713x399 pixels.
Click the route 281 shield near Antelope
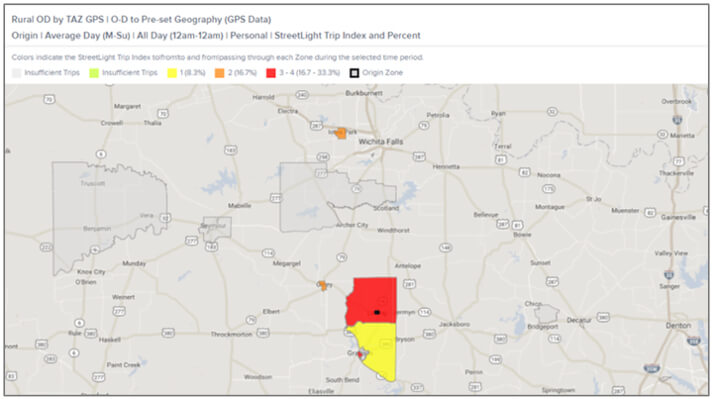click(409, 284)
